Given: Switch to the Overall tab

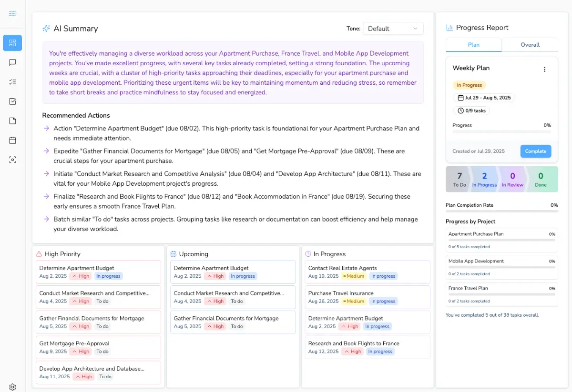Looking at the screenshot, I should pos(530,45).
